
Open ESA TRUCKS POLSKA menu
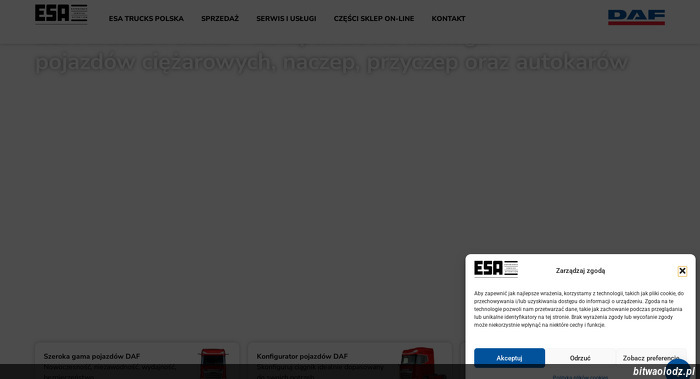click(x=146, y=19)
